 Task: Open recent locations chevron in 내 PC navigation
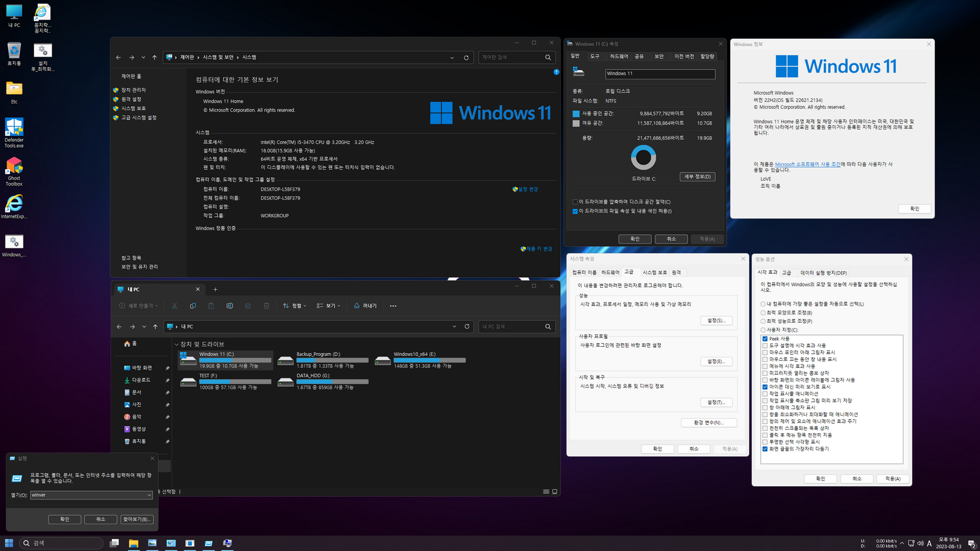coord(144,326)
